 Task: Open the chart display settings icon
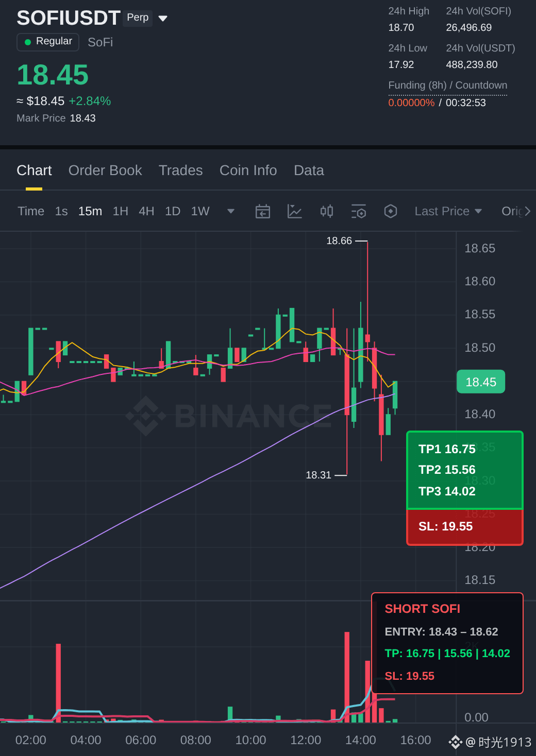coord(359,211)
